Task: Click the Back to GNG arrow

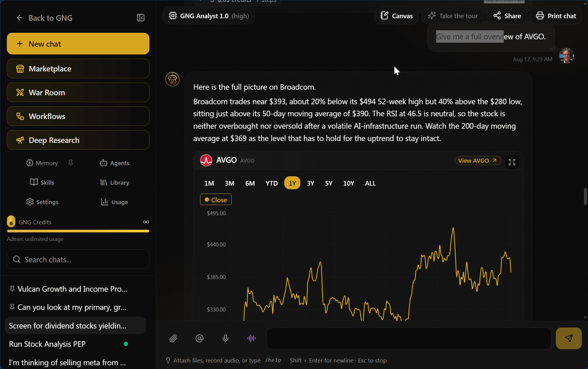Action: [20, 18]
